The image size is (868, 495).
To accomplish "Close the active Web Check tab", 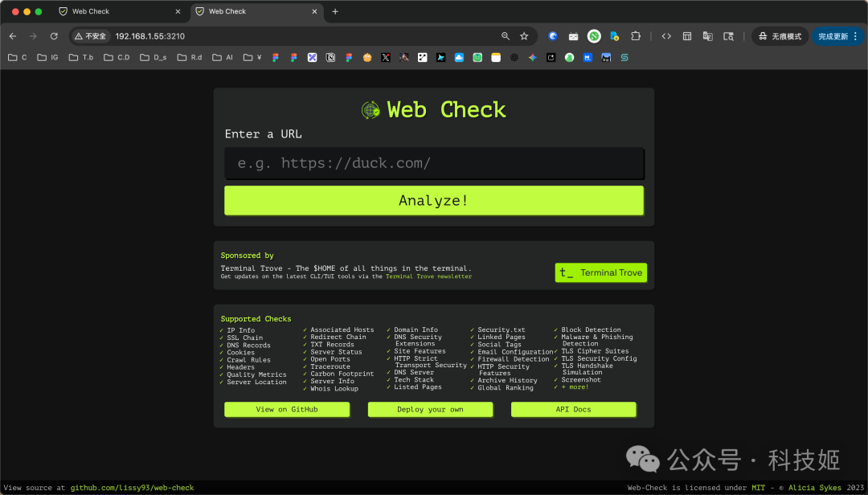I will (x=314, y=11).
